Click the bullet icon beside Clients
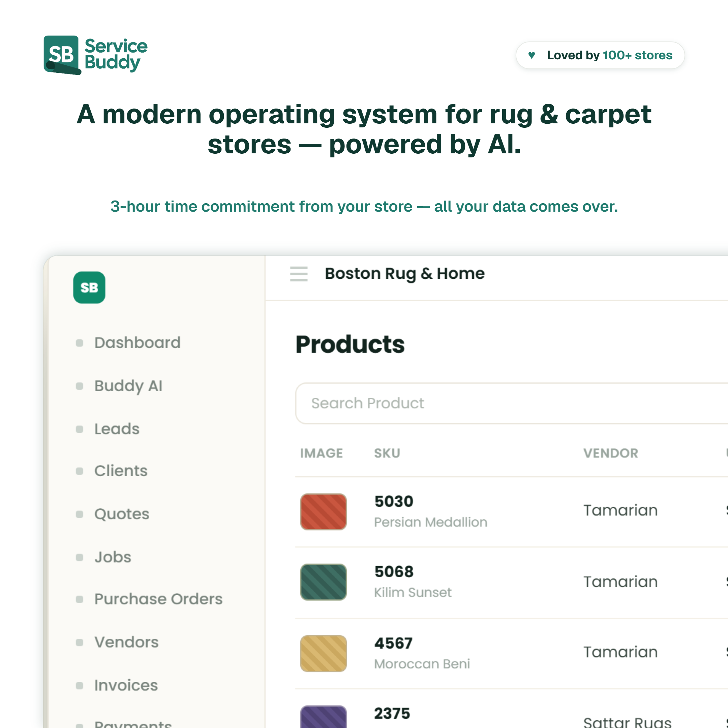The image size is (728, 728). tap(80, 471)
